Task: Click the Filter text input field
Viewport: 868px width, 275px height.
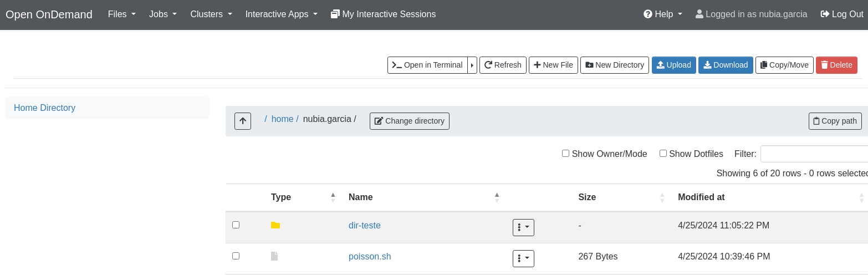Action: (814, 154)
